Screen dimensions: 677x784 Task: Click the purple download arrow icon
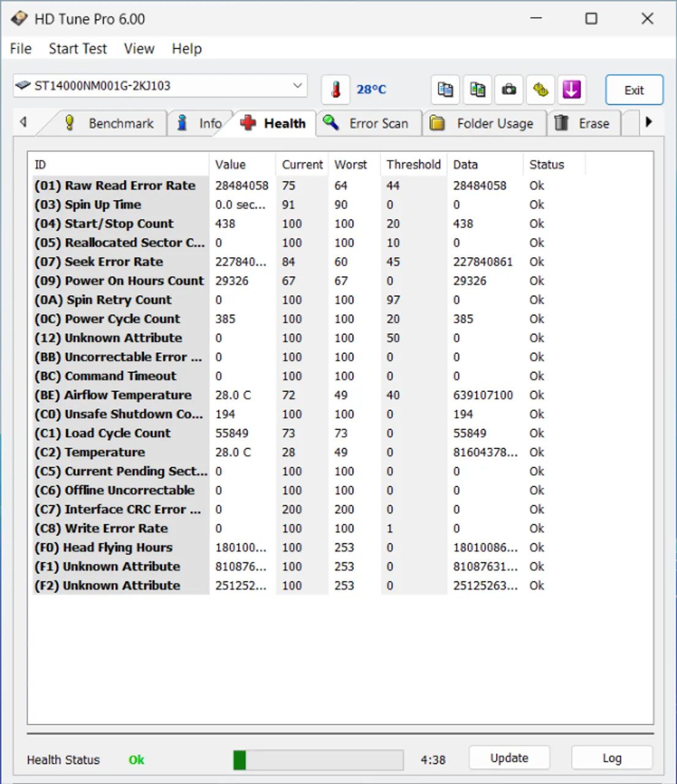click(572, 89)
